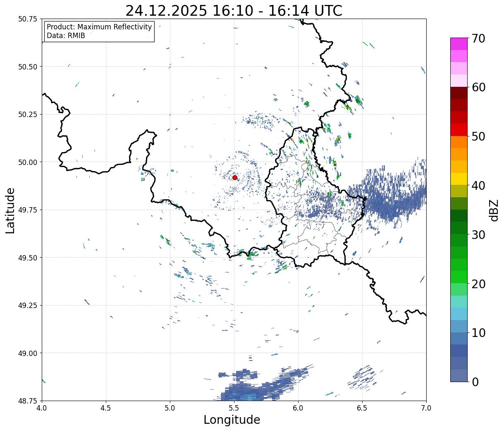Click the 'Product: Maximum Reflectivity' legend text
This screenshot has height=430, width=504.
tap(99, 27)
